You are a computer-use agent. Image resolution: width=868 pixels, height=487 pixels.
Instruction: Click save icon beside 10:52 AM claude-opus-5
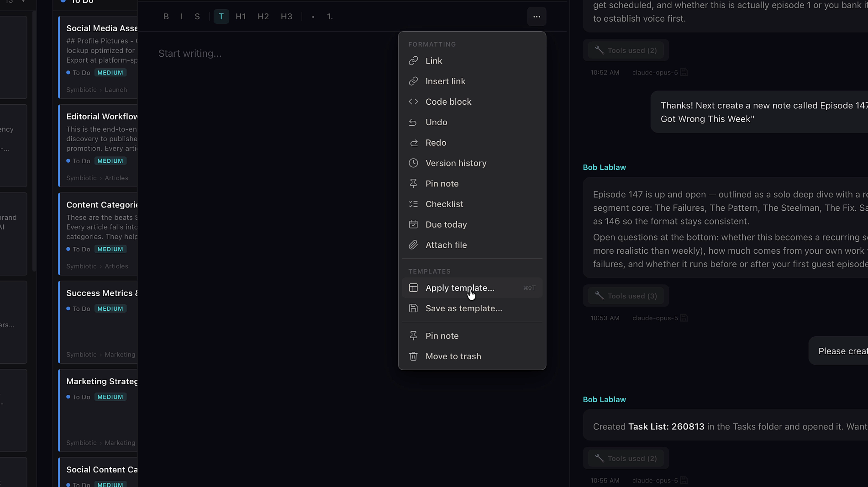pos(684,72)
